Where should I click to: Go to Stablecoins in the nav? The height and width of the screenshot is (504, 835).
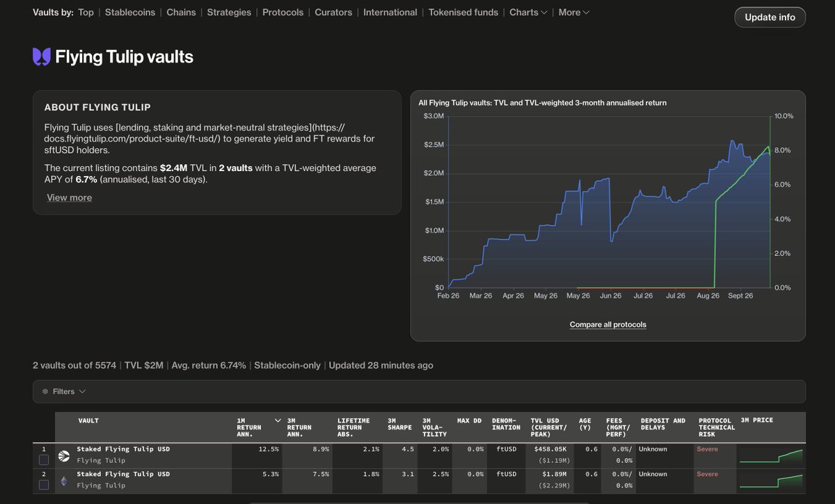(130, 13)
